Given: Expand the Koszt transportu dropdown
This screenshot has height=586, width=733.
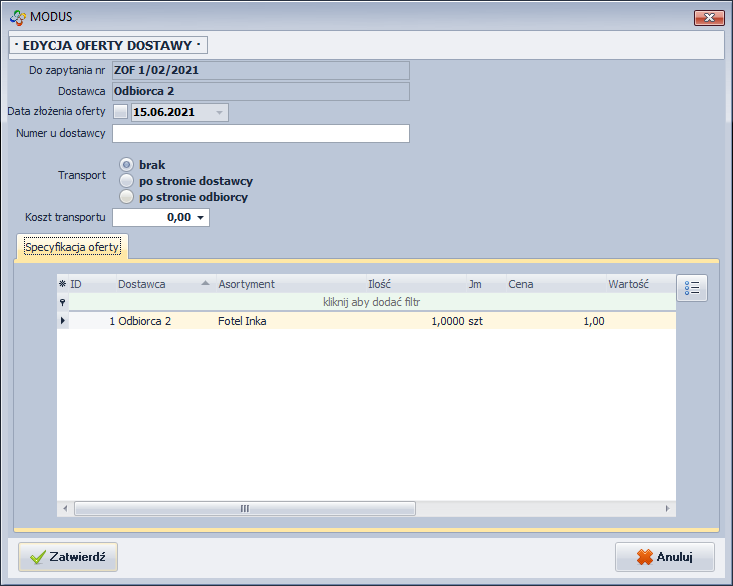Looking at the screenshot, I should (200, 218).
